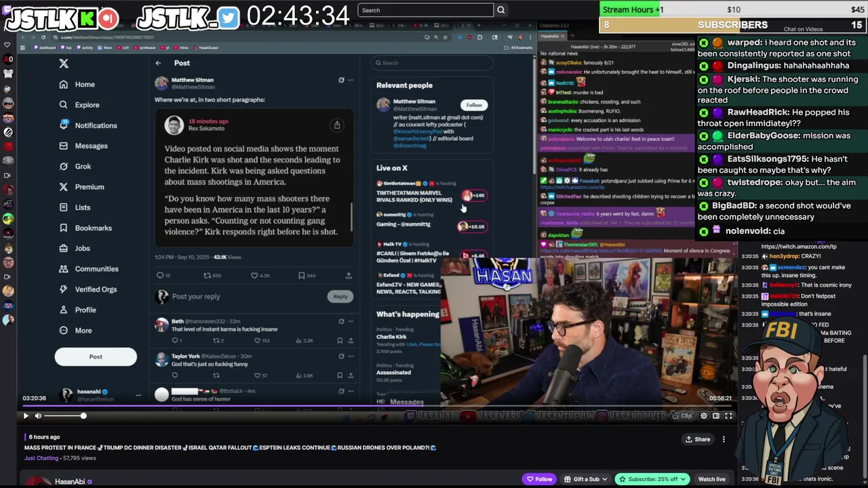The image size is (868, 488).
Task: Click the Lists icon in the X sidebar
Action: [64, 207]
